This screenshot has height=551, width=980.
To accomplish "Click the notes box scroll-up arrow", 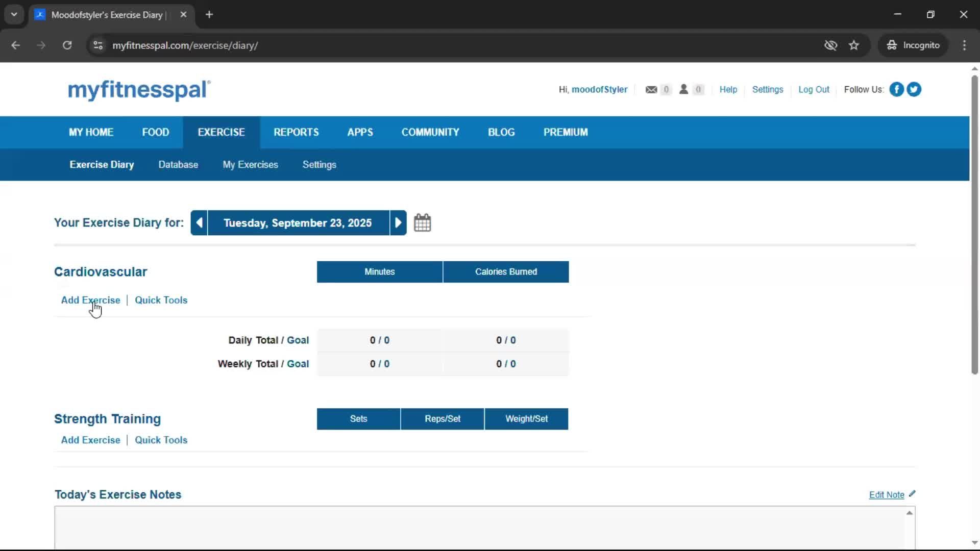I will click(910, 513).
